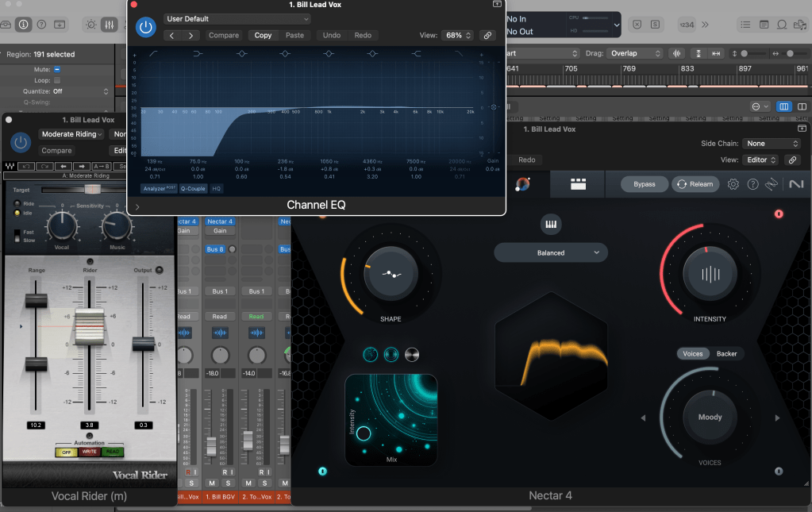Screen dimensions: 812x512
Task: Click the Channel EQ link icon
Action: point(487,36)
